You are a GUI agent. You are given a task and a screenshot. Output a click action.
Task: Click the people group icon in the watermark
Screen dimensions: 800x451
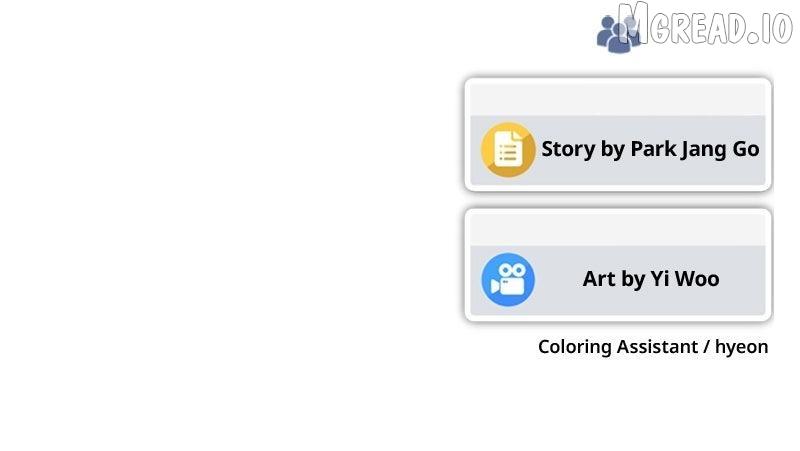point(618,33)
